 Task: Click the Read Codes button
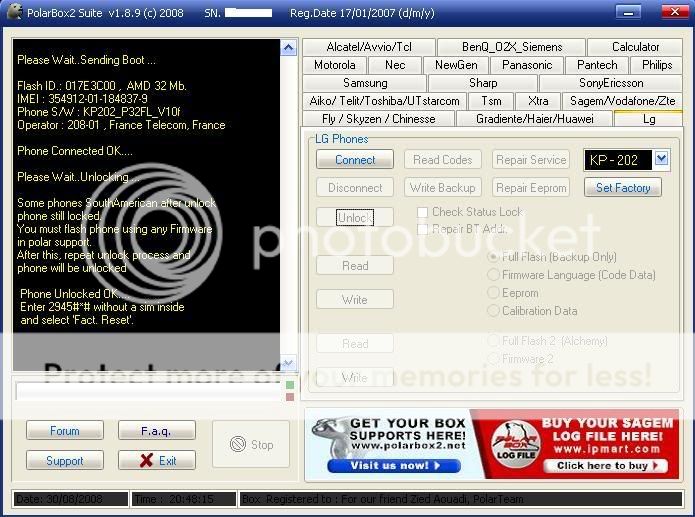coord(442,159)
